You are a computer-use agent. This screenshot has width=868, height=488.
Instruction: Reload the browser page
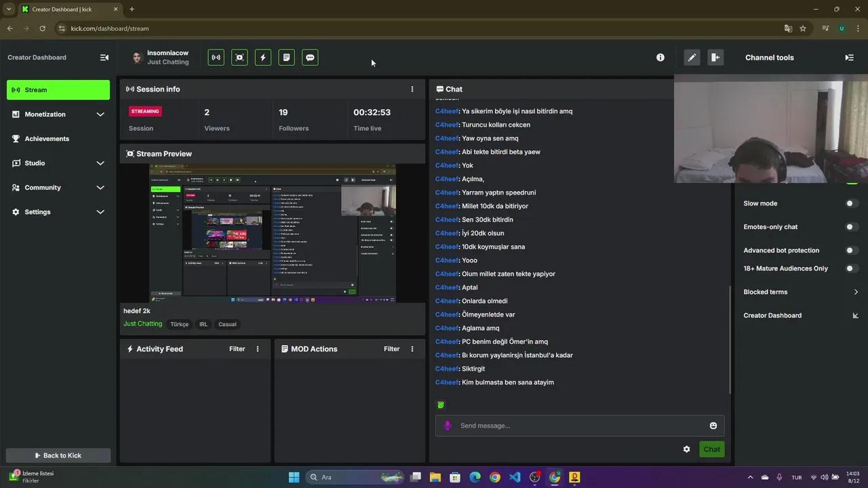pos(42,28)
